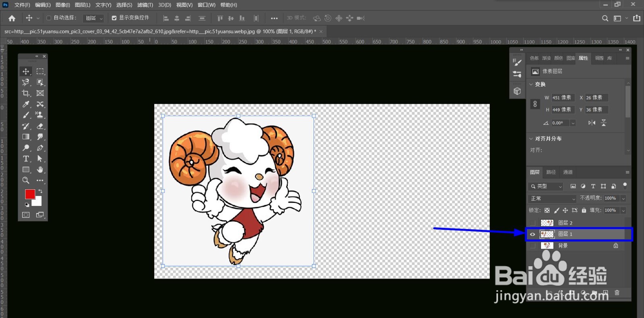Screen dimensions: 644x318
Task: Open the 文件(F) menu
Action: pyautogui.click(x=22, y=5)
